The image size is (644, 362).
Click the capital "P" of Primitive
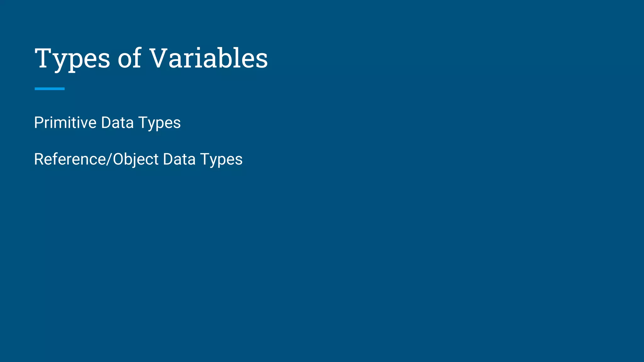(x=38, y=122)
